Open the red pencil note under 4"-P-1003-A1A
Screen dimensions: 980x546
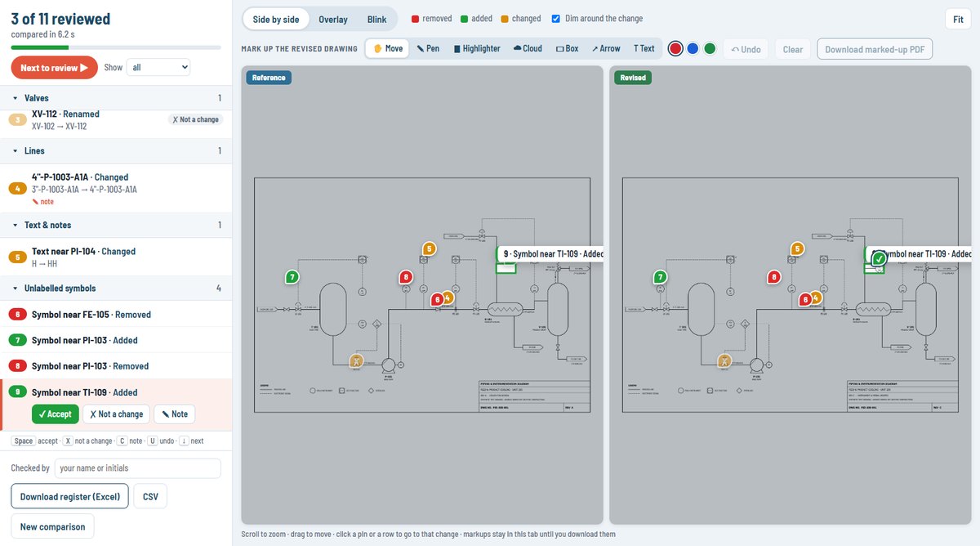(42, 201)
